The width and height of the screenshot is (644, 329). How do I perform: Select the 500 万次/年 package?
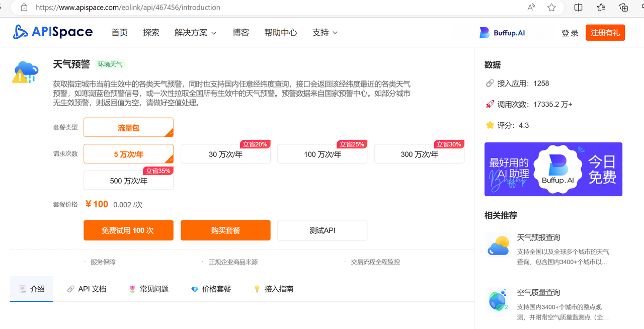tap(128, 180)
